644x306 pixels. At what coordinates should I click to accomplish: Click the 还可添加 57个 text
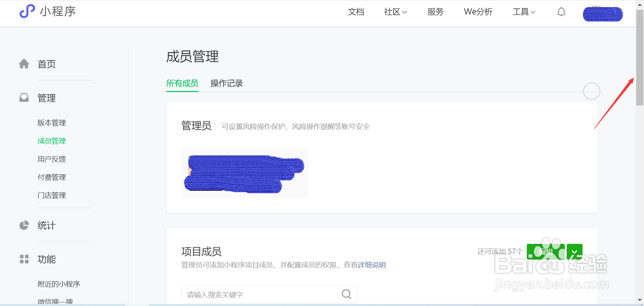coord(500,252)
